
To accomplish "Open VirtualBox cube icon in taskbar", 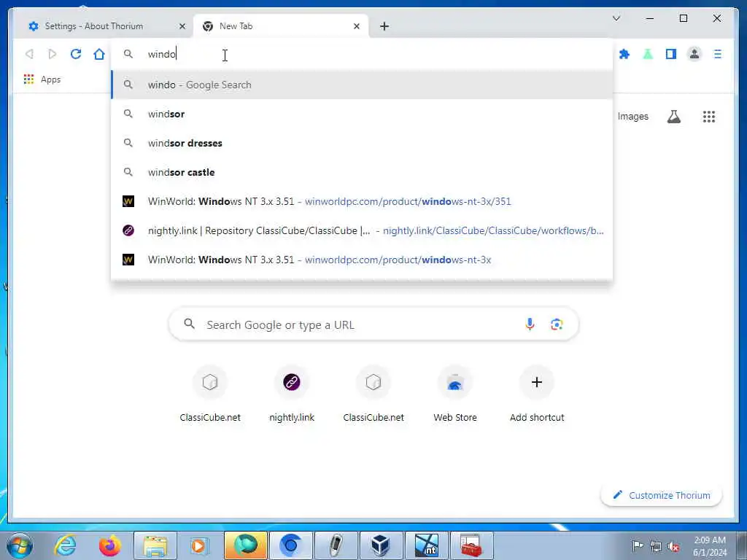I will point(381,545).
